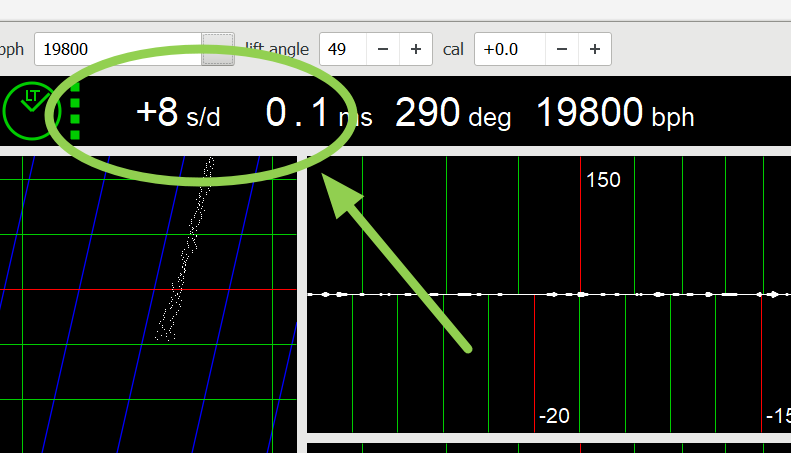This screenshot has height=453, width=791.
Task: Click the 19800 bph readout in display
Action: [x=614, y=114]
